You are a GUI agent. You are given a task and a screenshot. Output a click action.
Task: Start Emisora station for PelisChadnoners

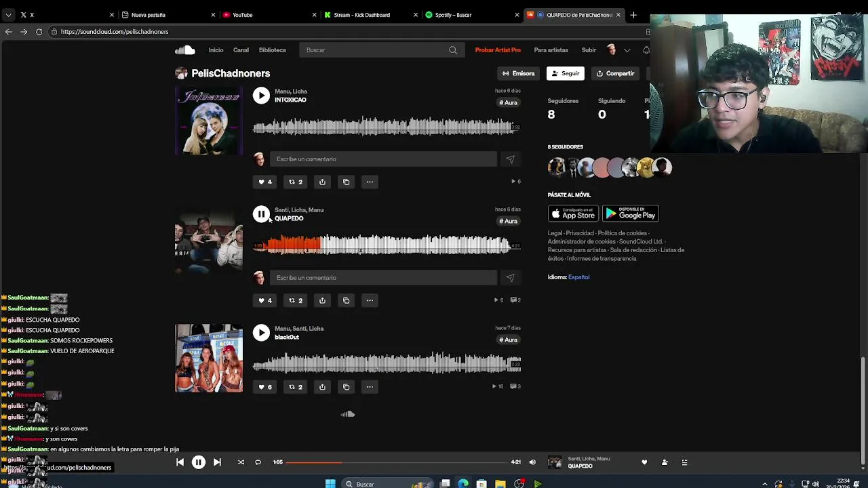[x=519, y=73]
